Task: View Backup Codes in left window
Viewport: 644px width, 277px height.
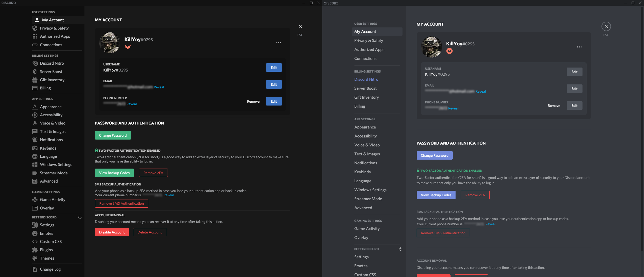Action: point(114,173)
